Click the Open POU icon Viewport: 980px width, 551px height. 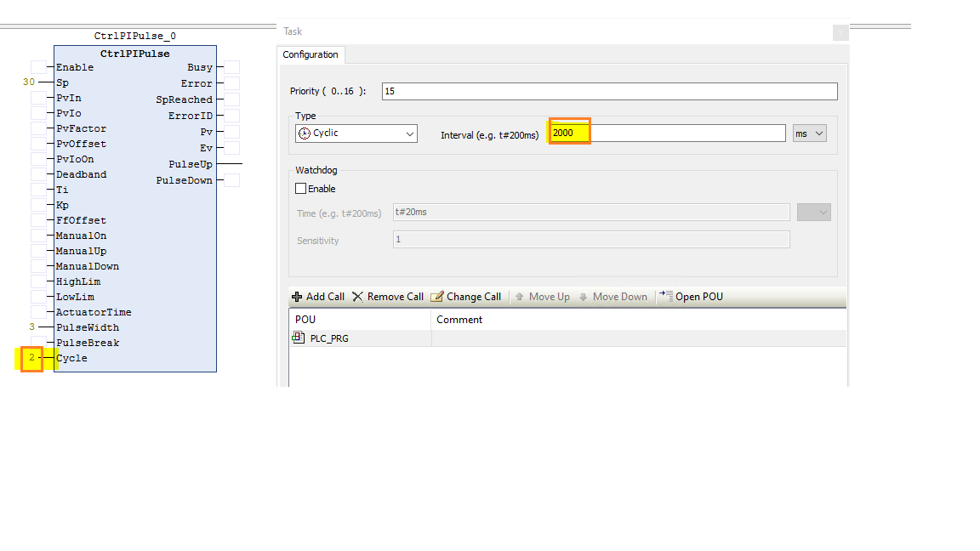(x=666, y=297)
